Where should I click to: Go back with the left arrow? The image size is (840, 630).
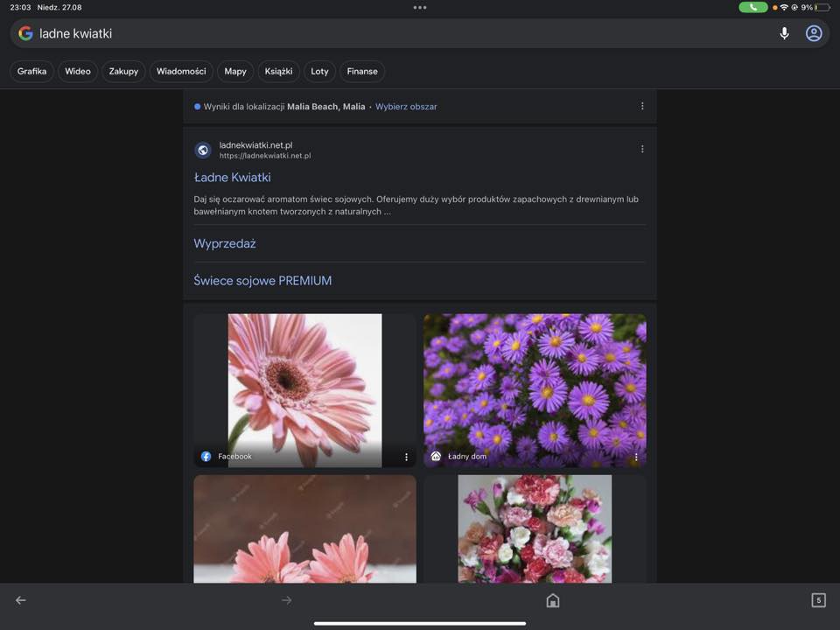pos(20,600)
